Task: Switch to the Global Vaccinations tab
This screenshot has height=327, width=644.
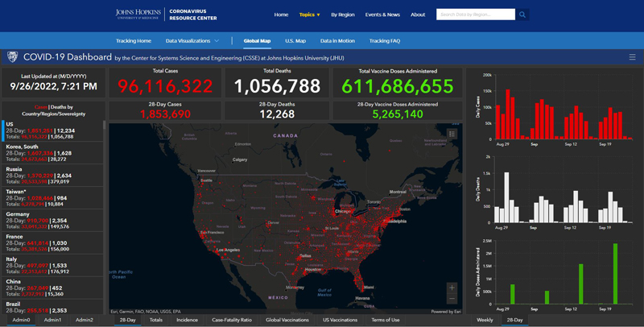Action: click(x=287, y=320)
